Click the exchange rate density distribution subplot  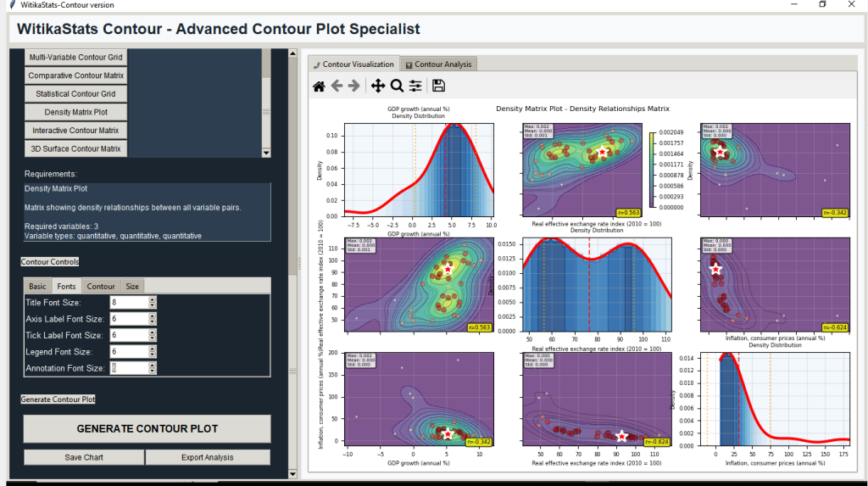click(598, 284)
